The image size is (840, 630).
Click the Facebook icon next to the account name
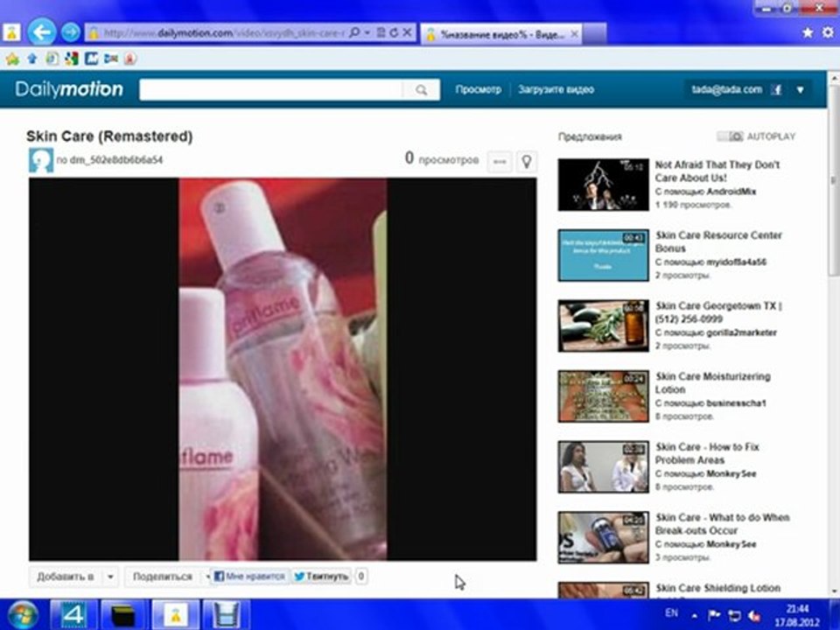pos(776,90)
